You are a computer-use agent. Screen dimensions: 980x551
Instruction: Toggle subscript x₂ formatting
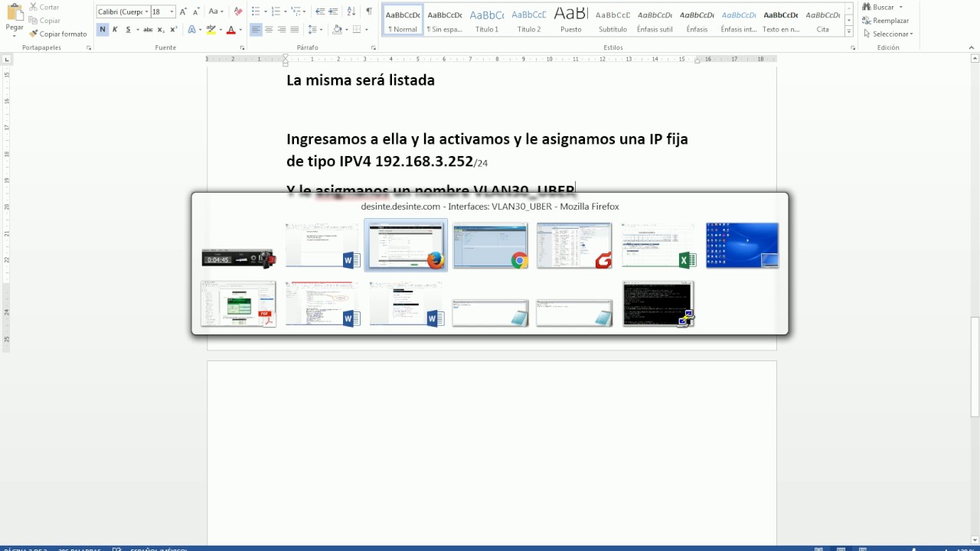click(x=161, y=30)
